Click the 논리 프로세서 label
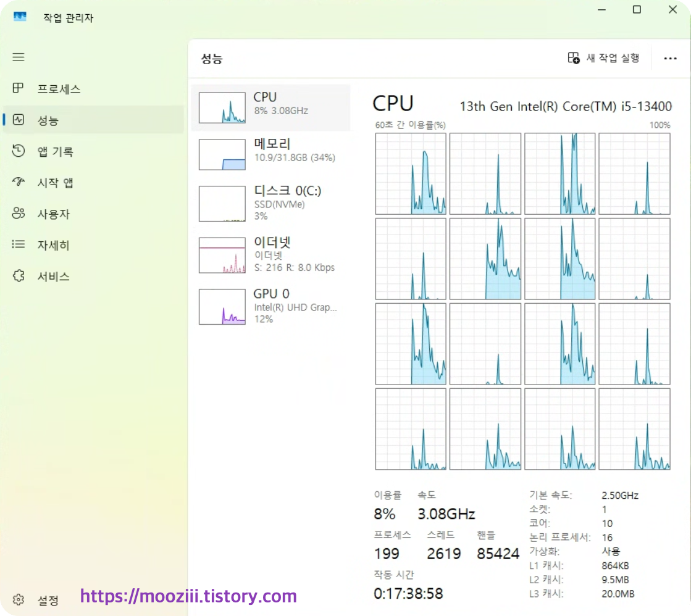This screenshot has height=616, width=691. pos(559,537)
